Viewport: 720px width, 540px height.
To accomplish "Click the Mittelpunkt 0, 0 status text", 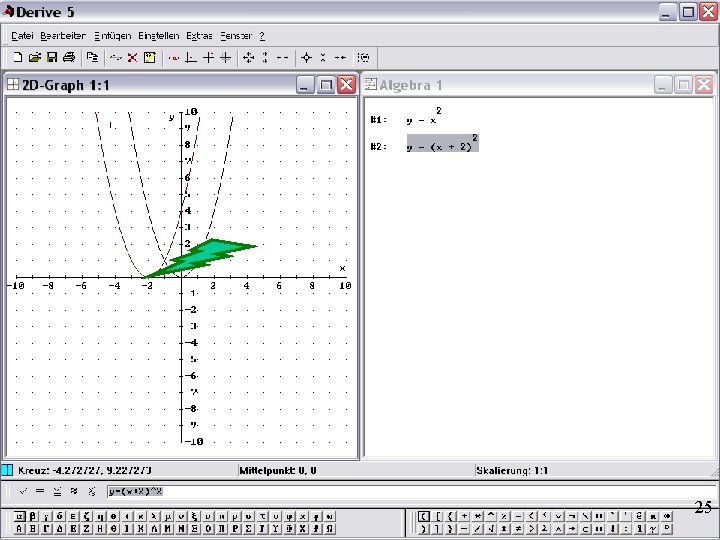I will (x=278, y=471).
